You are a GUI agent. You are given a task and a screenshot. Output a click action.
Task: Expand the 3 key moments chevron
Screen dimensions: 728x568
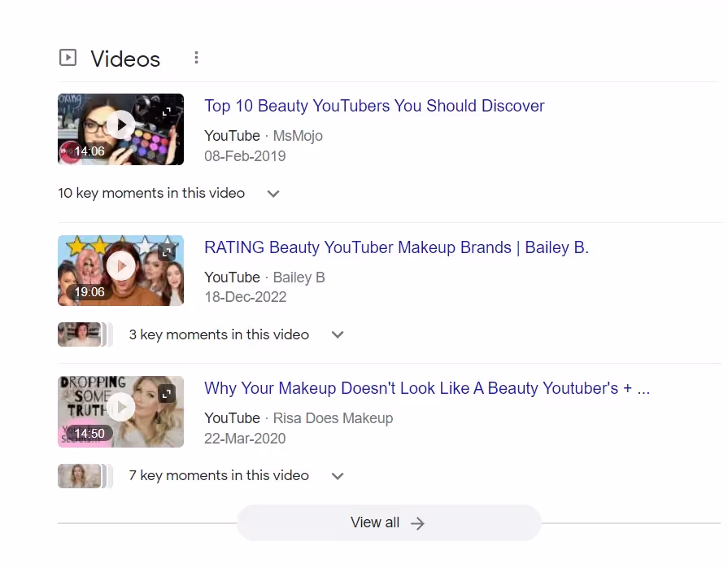338,334
